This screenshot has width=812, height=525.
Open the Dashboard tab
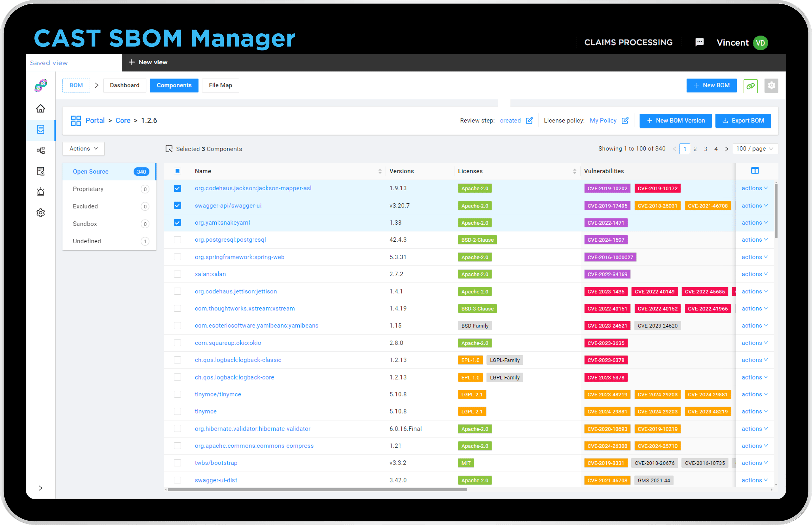pyautogui.click(x=124, y=85)
